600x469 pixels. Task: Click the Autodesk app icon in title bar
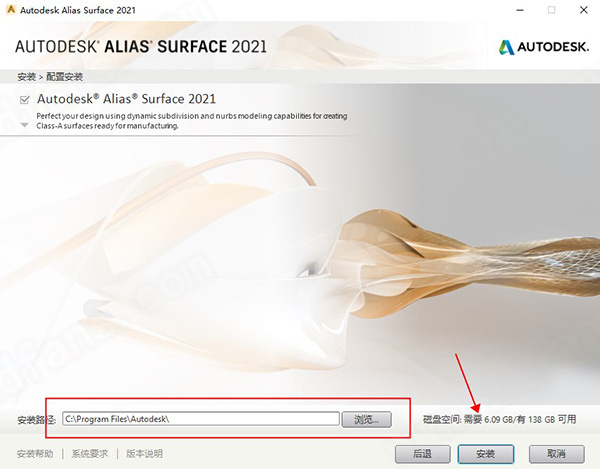(11, 10)
